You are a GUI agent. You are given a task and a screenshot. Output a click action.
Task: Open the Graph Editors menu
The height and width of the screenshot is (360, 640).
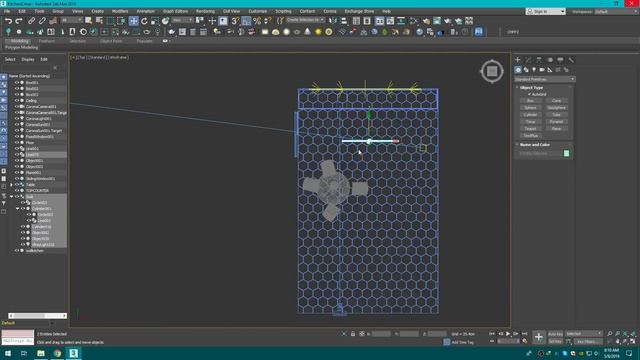176,11
